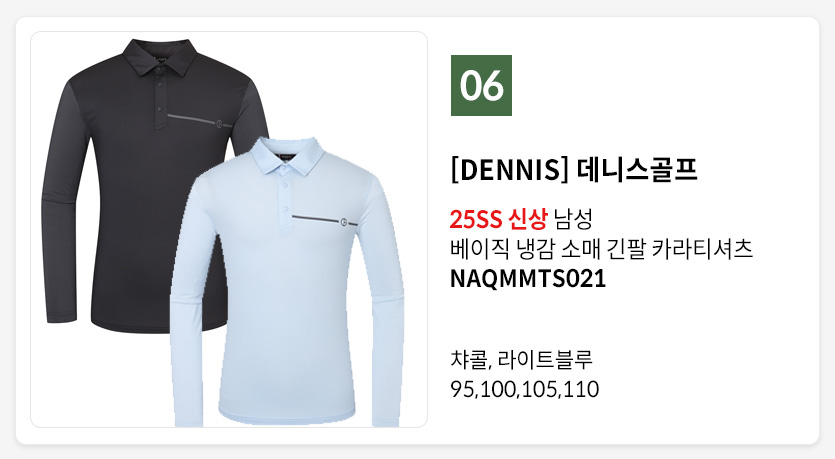Image resolution: width=835 pixels, height=459 pixels.
Task: Open the 베이직 냉감 소매 긴팔 카라티셔츠 product name
Action: pyautogui.click(x=601, y=249)
